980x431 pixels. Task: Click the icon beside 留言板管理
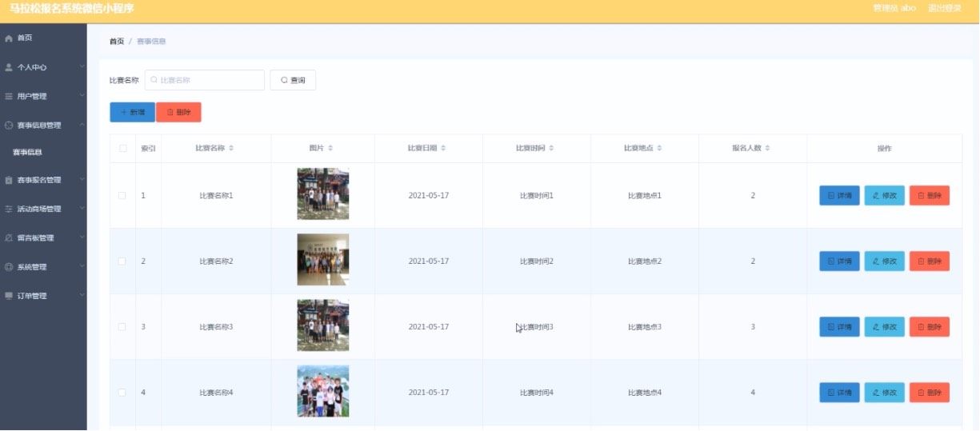(x=9, y=238)
